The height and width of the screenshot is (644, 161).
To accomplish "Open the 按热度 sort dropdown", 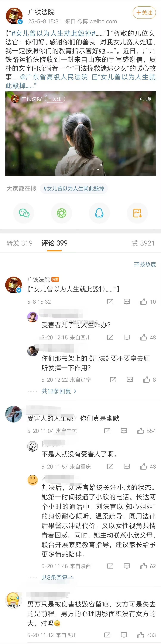I will click(x=145, y=264).
